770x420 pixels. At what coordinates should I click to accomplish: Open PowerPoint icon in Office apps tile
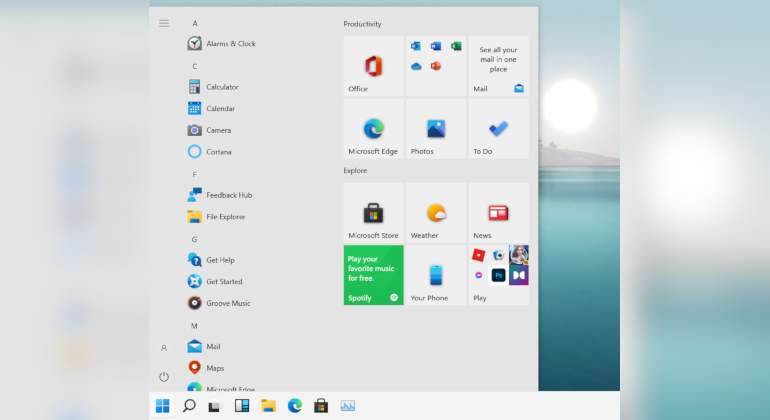(x=436, y=66)
